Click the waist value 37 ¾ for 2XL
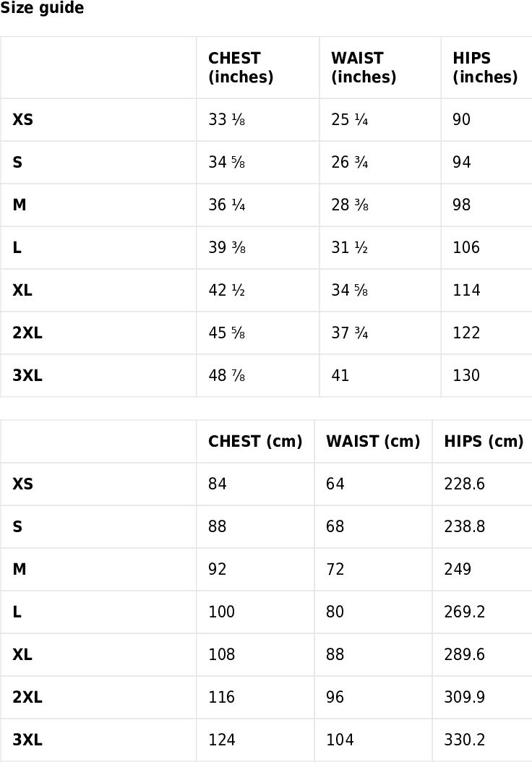Screen dimensions: 532x762 (350, 333)
